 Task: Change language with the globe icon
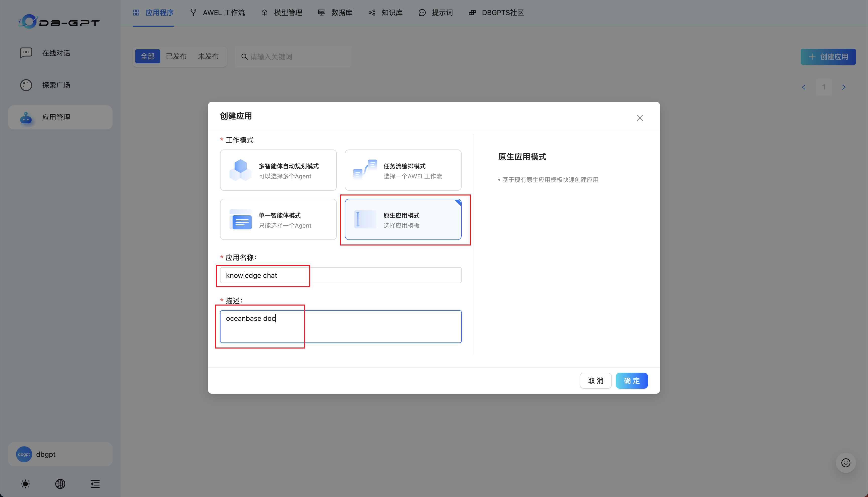(x=60, y=484)
